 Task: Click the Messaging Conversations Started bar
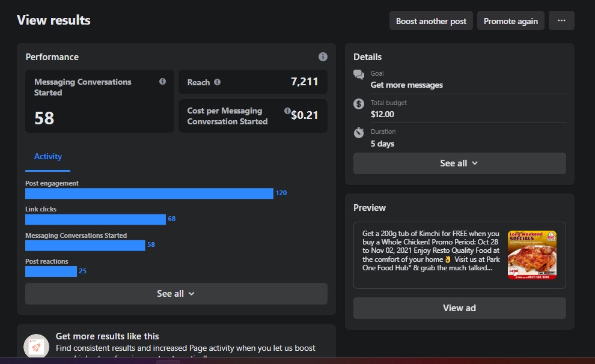pos(85,245)
